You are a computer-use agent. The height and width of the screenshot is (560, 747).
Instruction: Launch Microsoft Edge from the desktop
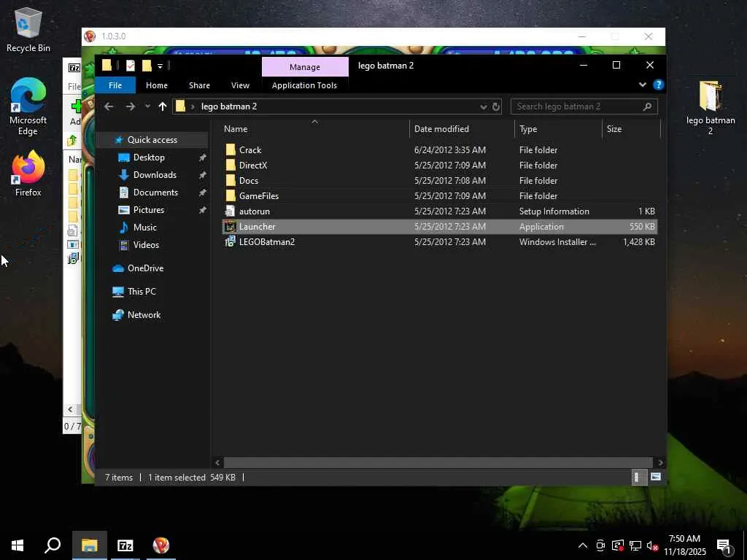(x=28, y=106)
